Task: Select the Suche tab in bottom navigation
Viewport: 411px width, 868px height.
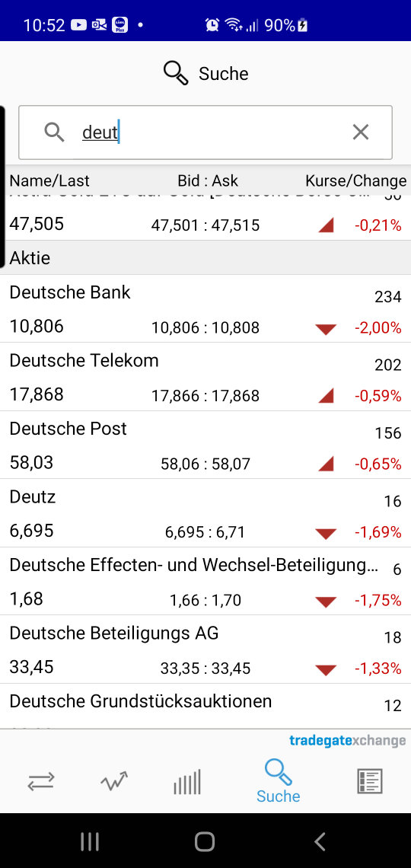Action: point(279,782)
